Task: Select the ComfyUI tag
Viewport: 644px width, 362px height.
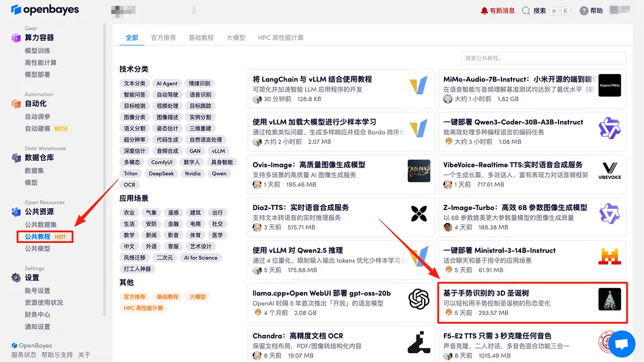Action: tap(162, 163)
